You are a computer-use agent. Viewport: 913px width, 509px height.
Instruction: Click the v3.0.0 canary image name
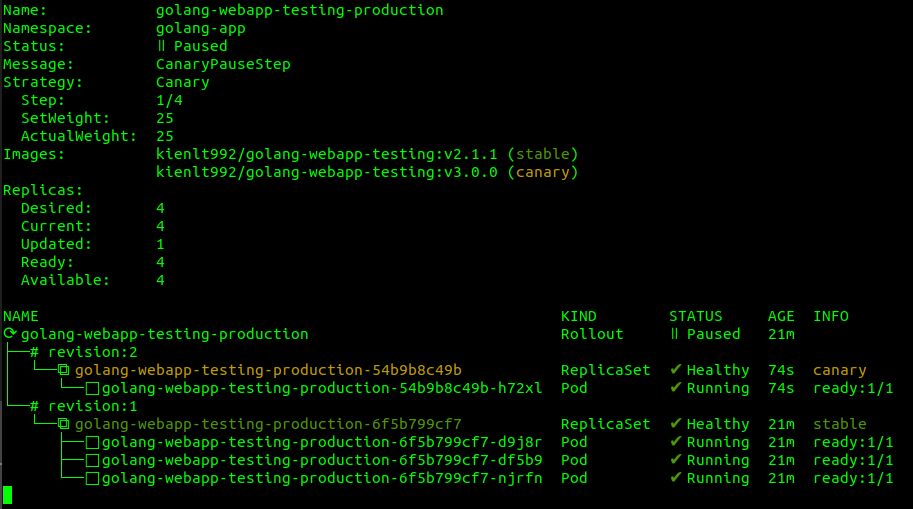(326, 172)
